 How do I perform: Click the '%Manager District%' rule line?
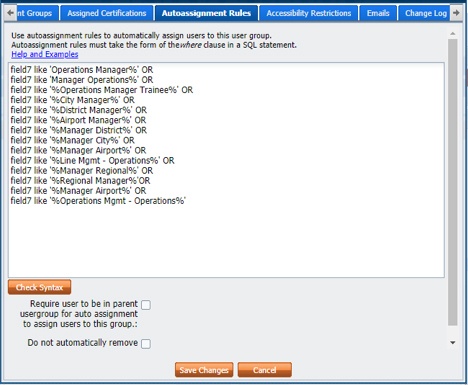[79, 130]
